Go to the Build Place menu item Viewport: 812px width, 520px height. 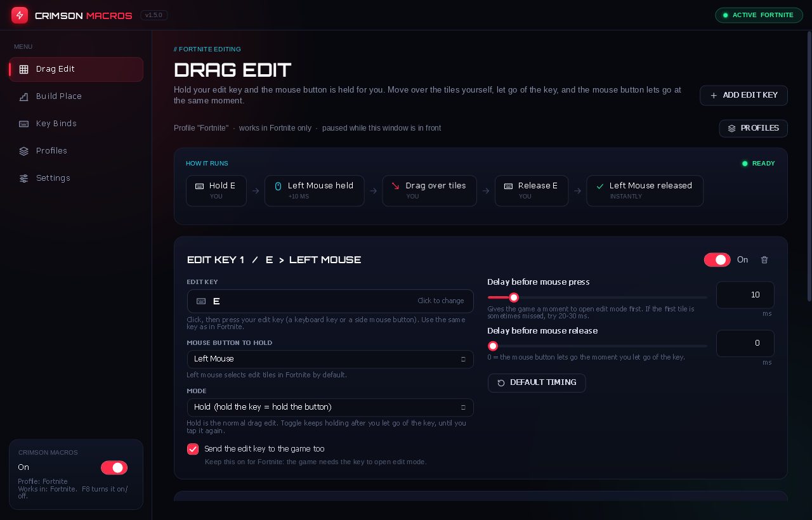(76, 96)
